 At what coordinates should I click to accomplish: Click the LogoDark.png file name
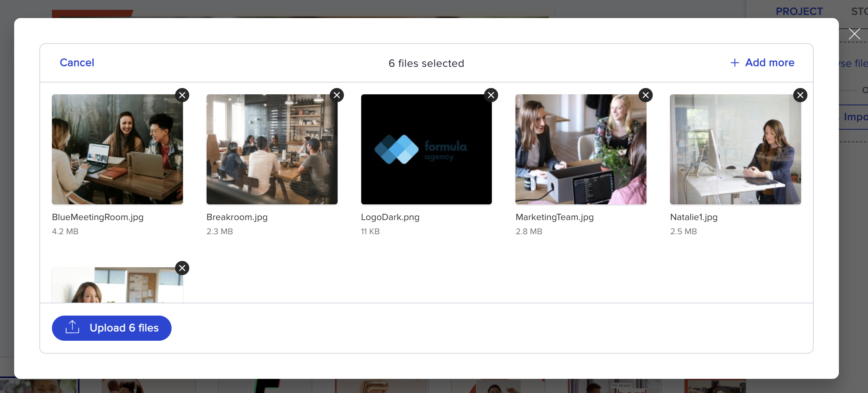click(x=390, y=217)
